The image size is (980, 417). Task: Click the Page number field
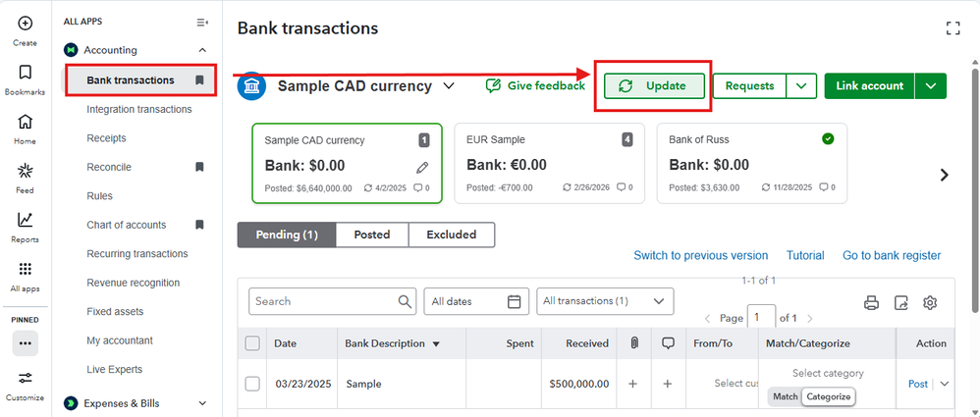click(761, 317)
